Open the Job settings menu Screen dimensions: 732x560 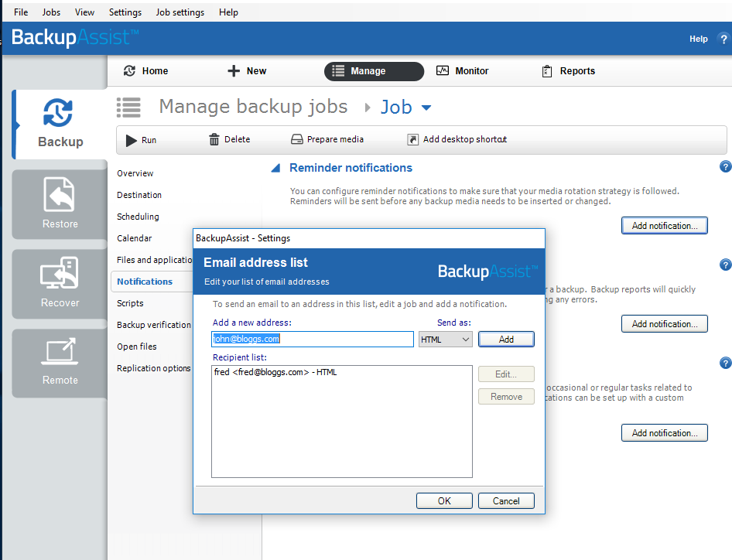pos(180,12)
